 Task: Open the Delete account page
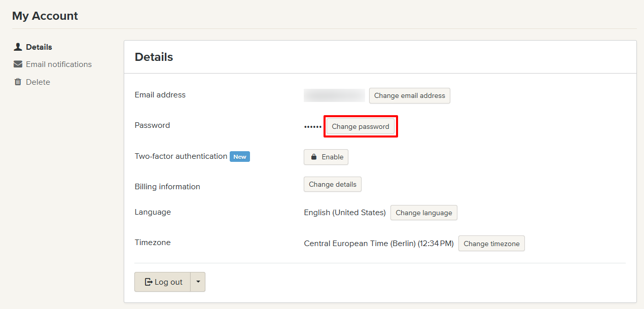pos(38,82)
